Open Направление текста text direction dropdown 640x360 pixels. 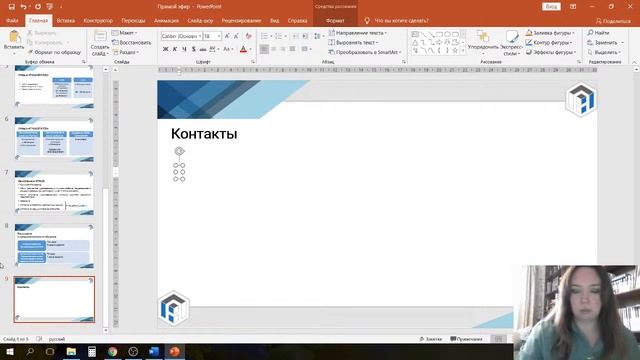(358, 33)
